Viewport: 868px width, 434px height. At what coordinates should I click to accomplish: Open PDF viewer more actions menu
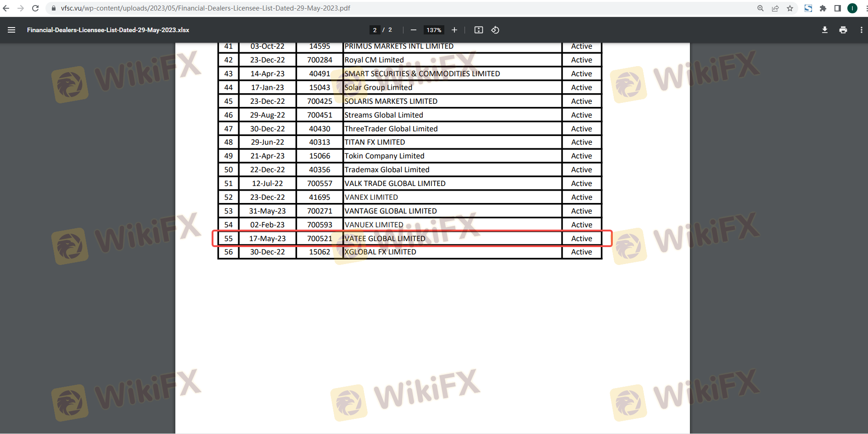(861, 30)
